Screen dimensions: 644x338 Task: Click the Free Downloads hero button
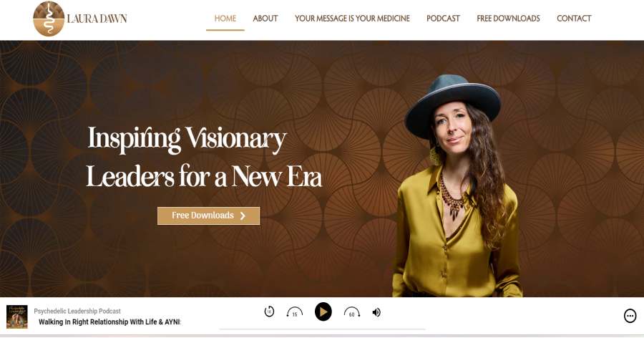209,216
